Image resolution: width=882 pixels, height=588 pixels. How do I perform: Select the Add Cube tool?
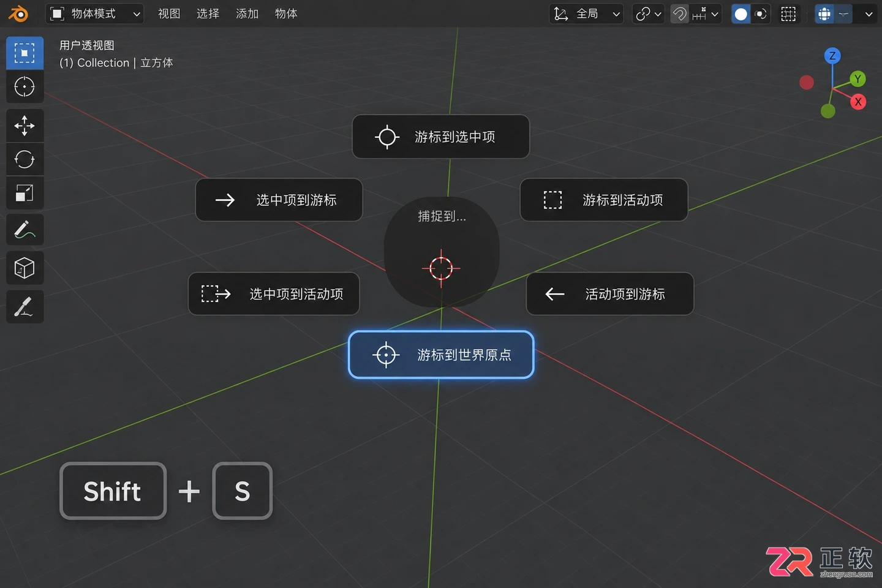[x=24, y=268]
